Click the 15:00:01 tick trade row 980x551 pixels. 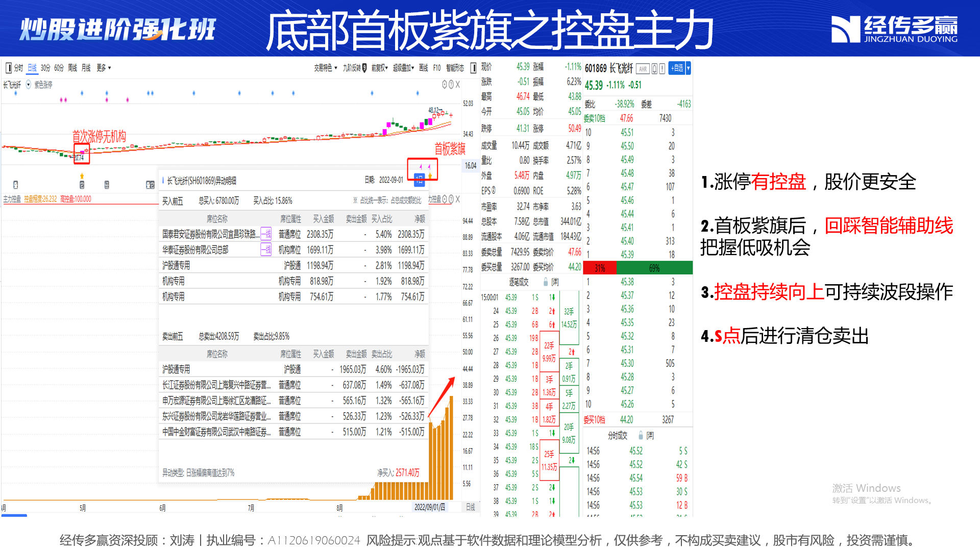[x=519, y=297]
